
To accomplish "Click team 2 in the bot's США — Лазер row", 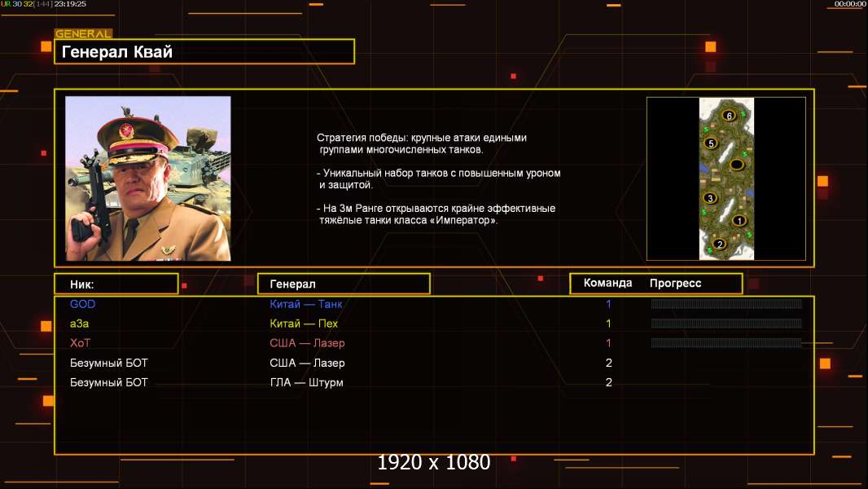I will click(x=608, y=363).
